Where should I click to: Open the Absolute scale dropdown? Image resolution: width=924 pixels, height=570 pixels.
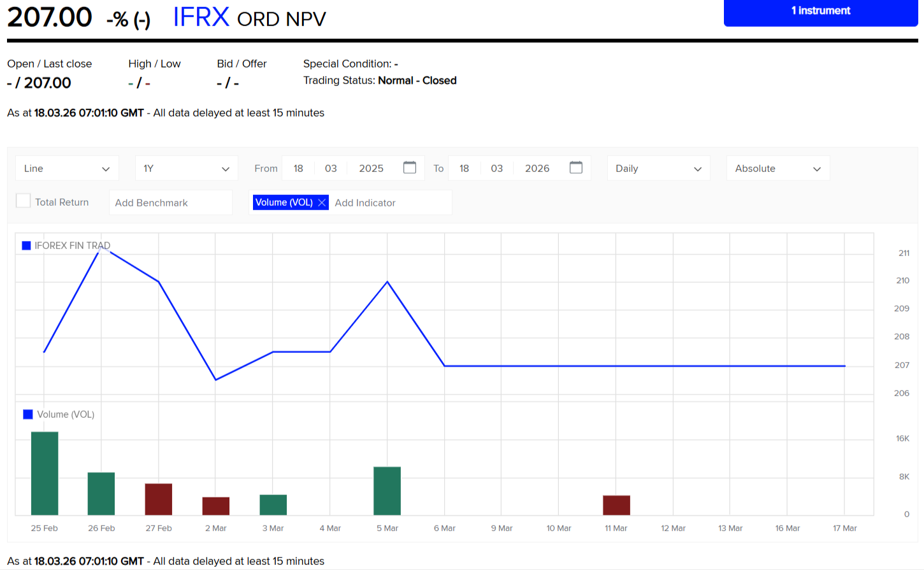click(777, 169)
